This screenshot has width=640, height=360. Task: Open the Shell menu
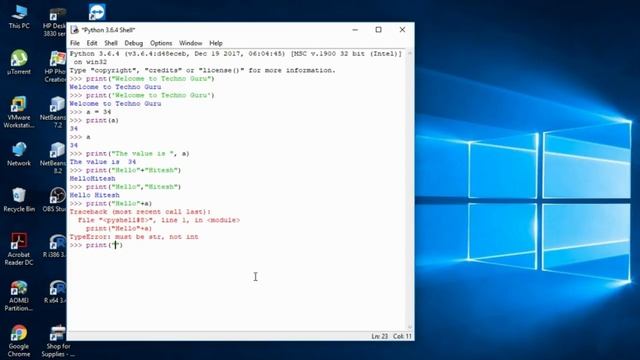pyautogui.click(x=111, y=43)
